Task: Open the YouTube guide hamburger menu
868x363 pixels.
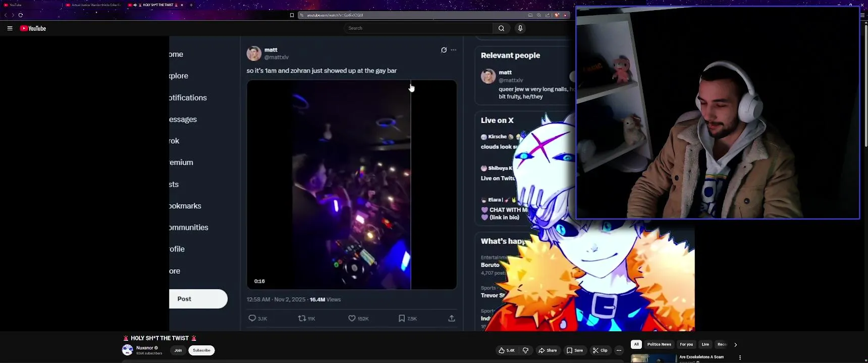Action: [x=10, y=28]
